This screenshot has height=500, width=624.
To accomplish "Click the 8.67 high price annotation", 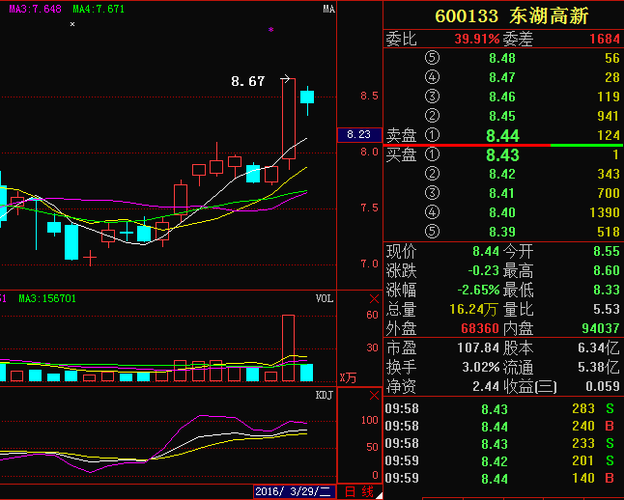I will 248,82.
